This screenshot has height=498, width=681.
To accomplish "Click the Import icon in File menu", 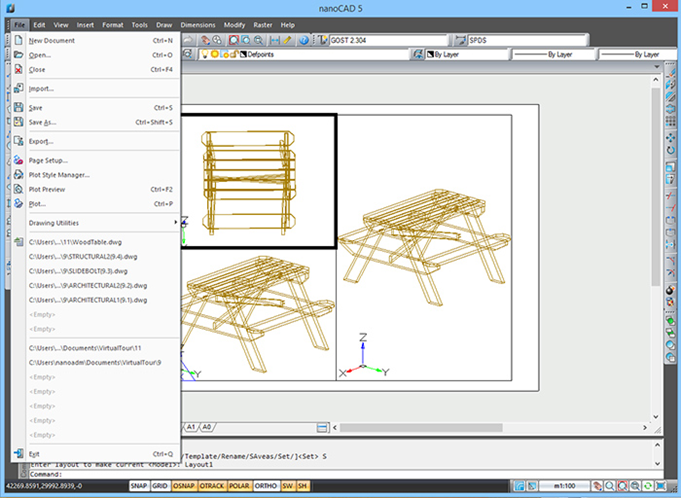I will click(19, 88).
